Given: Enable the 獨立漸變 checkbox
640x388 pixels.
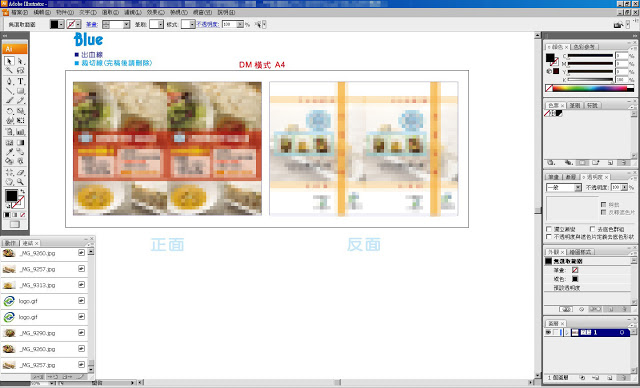Looking at the screenshot, I should pos(549,229).
